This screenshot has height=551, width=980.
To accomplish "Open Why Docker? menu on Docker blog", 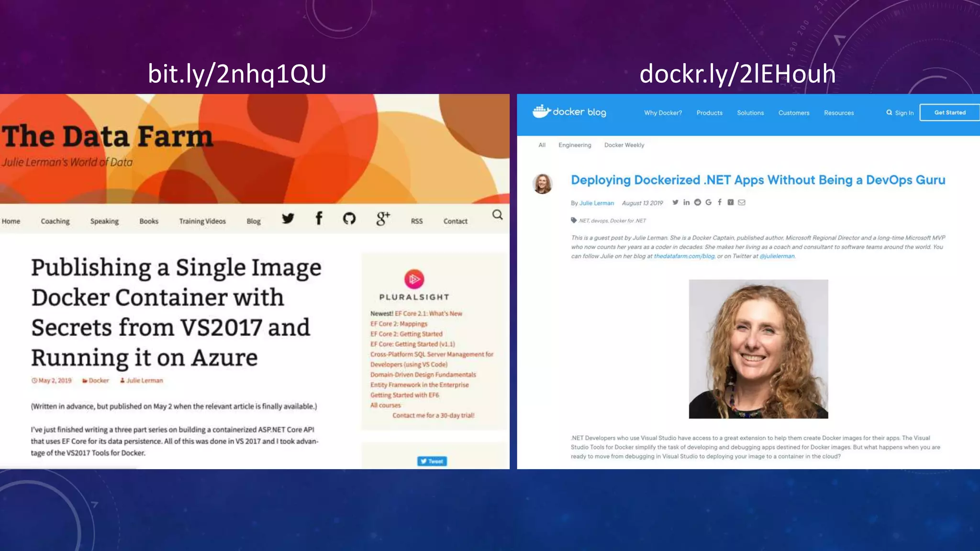I will (663, 113).
